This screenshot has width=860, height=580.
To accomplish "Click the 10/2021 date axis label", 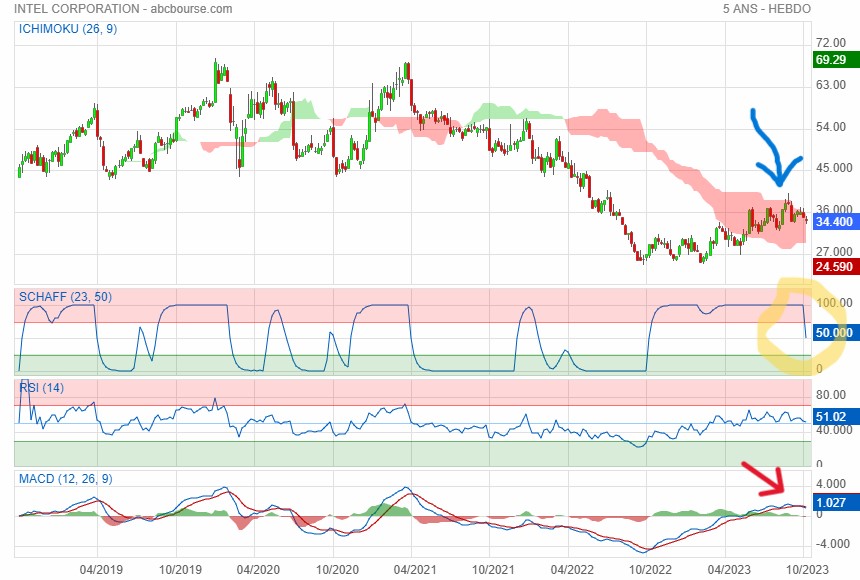I will pyautogui.click(x=494, y=569).
